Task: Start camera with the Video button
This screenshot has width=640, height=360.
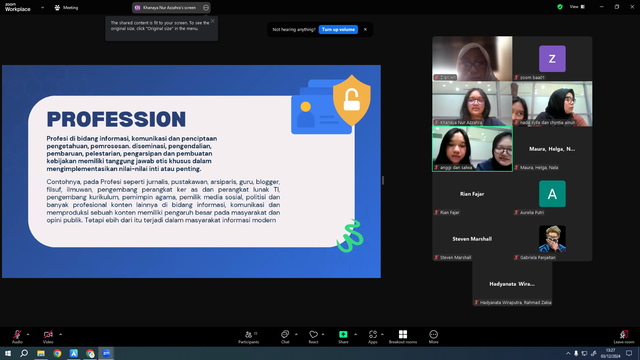Action: (x=48, y=336)
